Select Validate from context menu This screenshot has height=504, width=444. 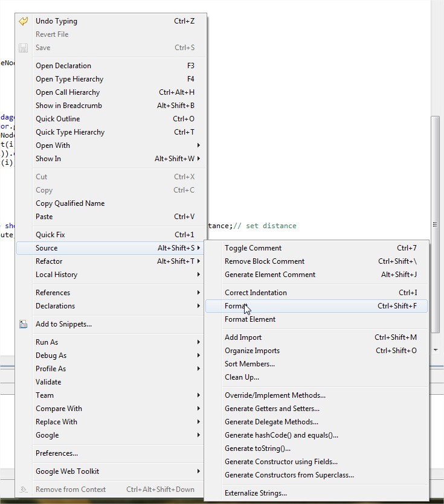coord(111,382)
